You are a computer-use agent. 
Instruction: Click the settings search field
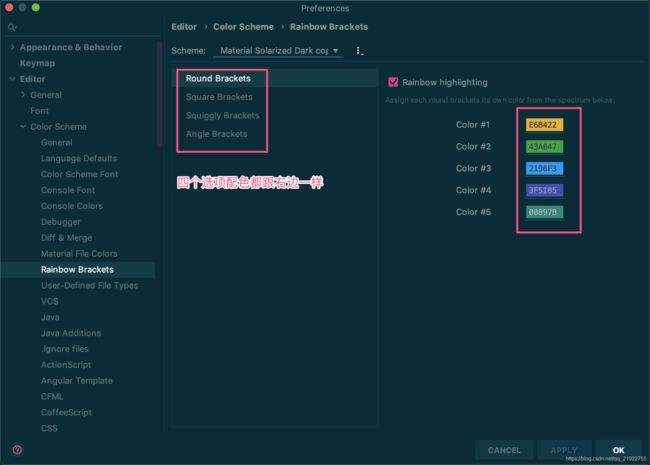pos(83,27)
